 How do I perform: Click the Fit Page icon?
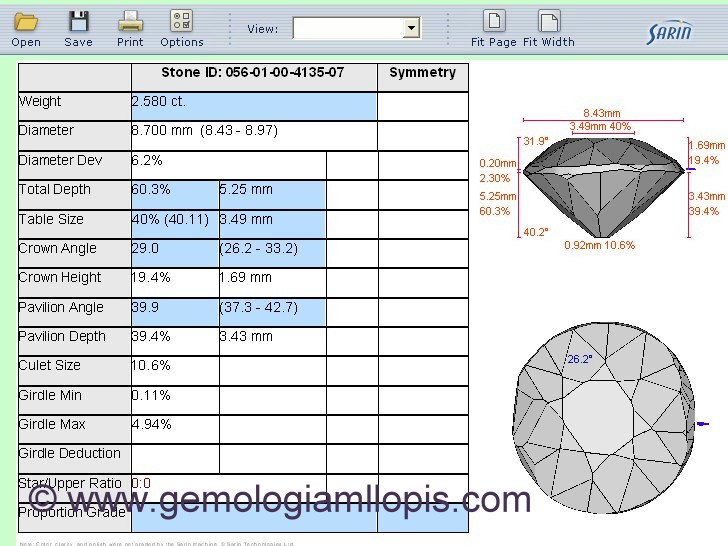point(494,21)
